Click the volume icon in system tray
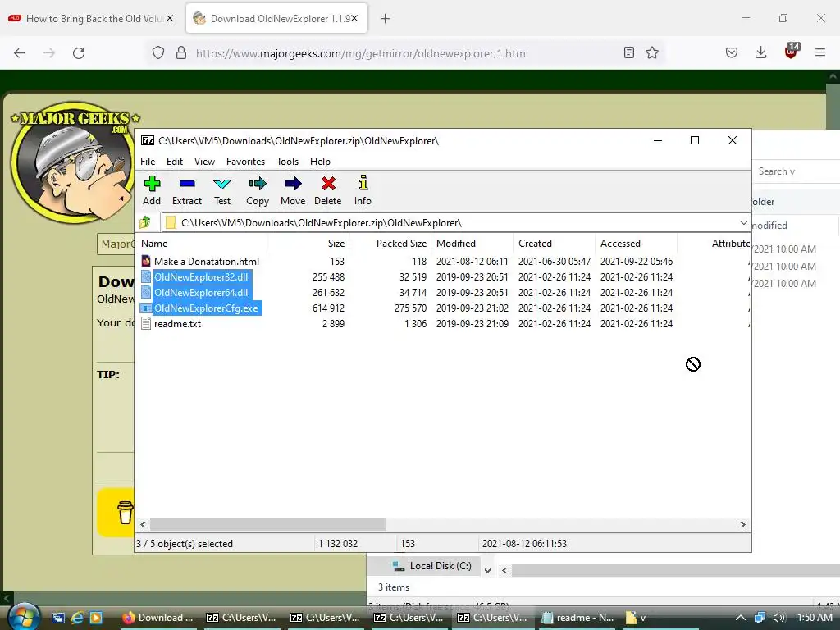The width and height of the screenshot is (840, 630). pyautogui.click(x=779, y=618)
